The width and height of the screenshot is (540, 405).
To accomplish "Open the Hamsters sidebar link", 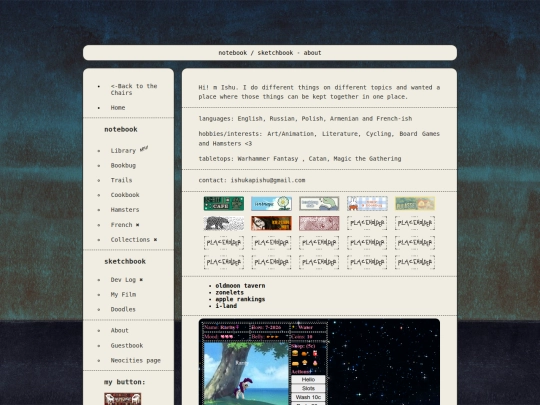I will (125, 210).
